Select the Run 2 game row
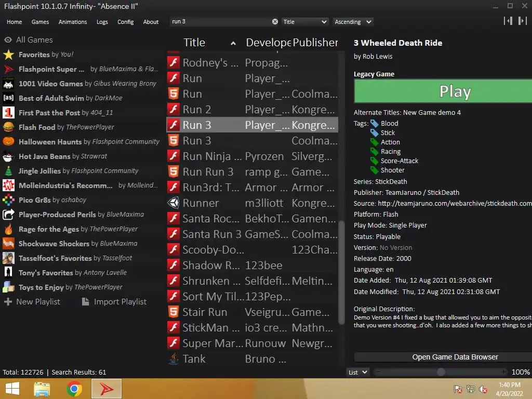This screenshot has height=399, width=532. 252,109
